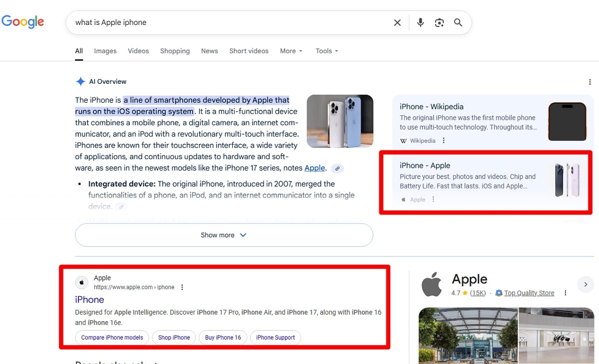This screenshot has height=364, width=599.
Task: Click the Wikipedia favicon on the iPhone card
Action: click(x=402, y=141)
